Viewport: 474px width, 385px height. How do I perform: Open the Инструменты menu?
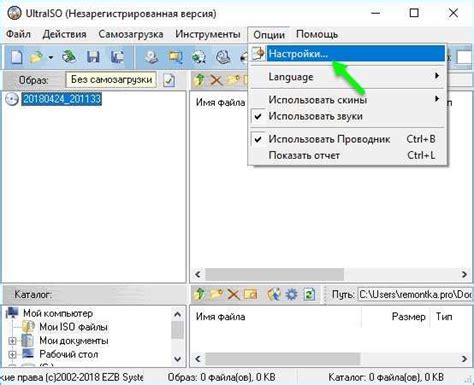pos(208,34)
